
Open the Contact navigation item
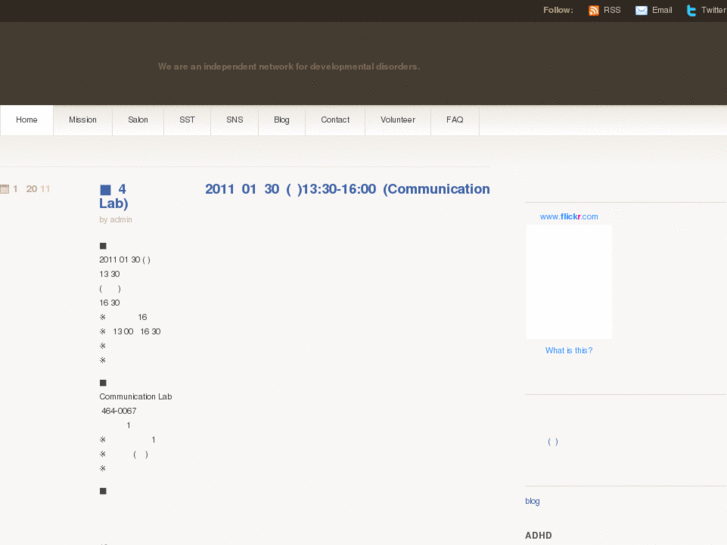tap(335, 120)
